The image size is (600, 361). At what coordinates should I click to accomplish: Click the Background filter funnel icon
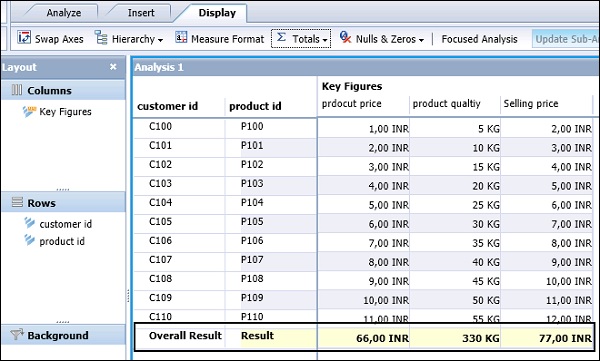click(x=17, y=334)
